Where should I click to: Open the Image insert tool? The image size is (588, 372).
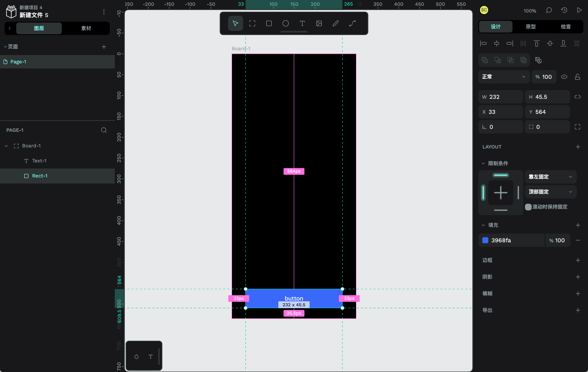319,23
